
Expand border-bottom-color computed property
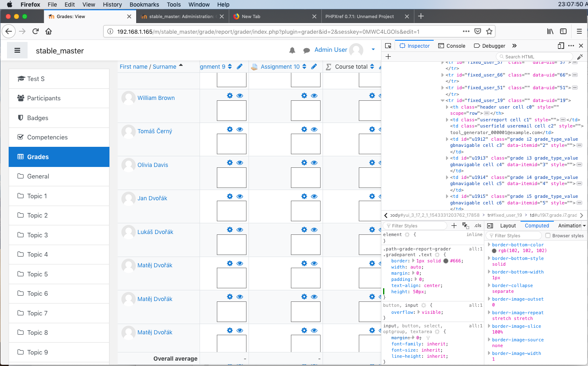click(x=489, y=245)
